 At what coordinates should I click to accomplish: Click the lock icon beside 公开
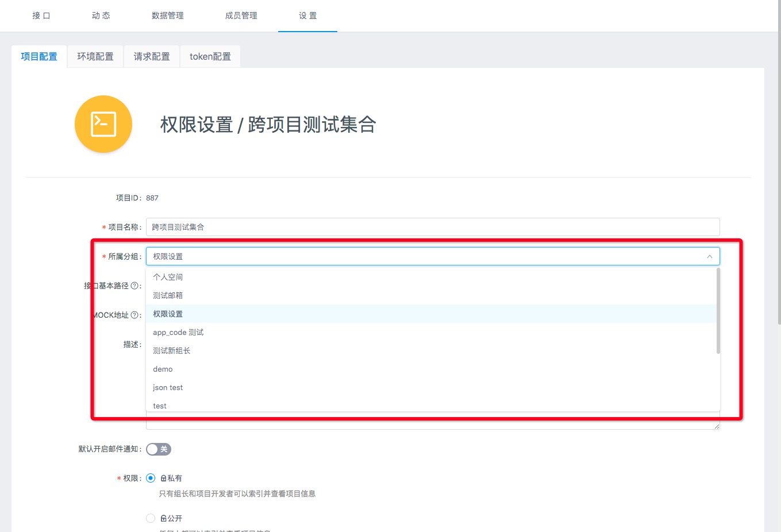point(163,518)
